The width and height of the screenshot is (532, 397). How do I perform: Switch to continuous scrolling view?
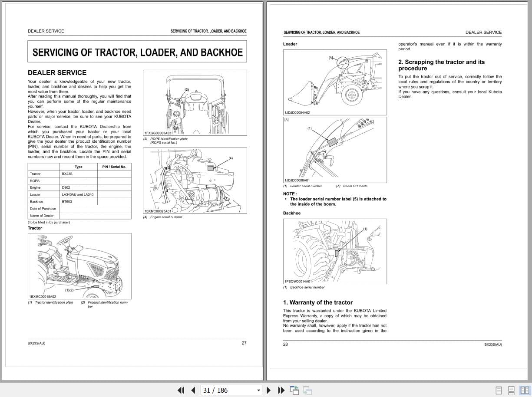pos(512,390)
